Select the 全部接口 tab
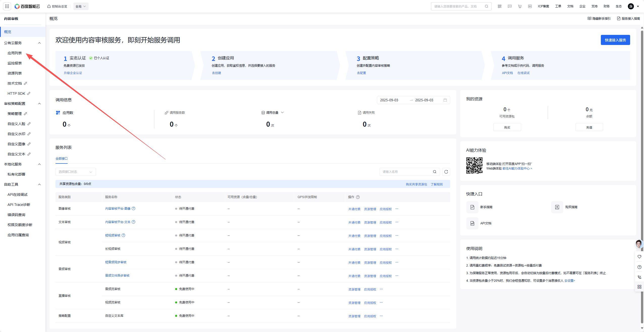 [61, 159]
